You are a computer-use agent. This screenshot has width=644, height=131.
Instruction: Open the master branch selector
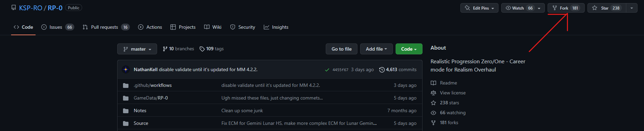137,49
